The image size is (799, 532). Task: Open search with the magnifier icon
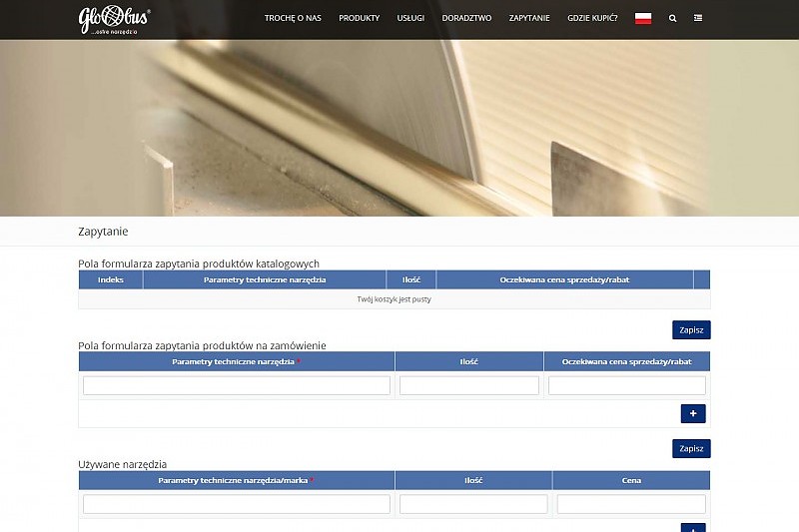pos(672,18)
